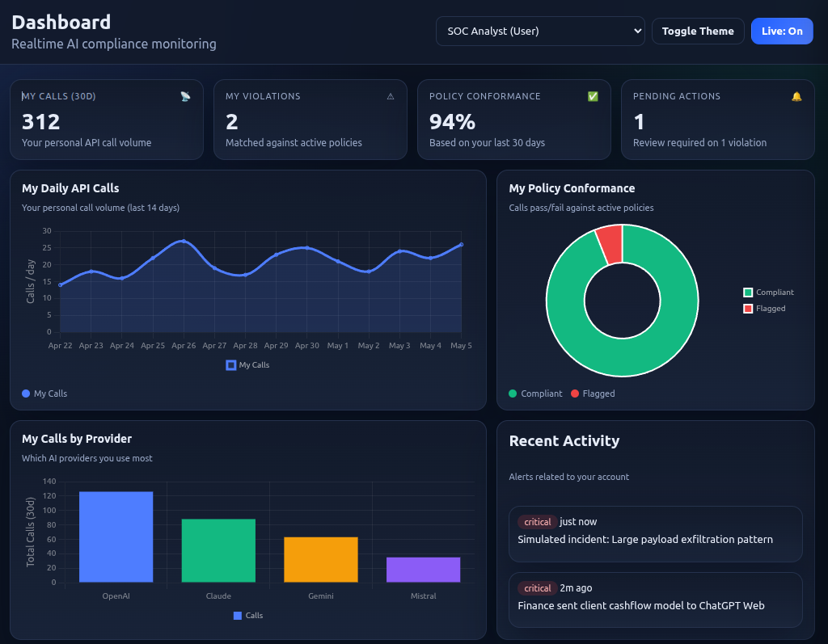Screen dimensions: 828x644
Task: Click the 94% conformance value
Action: pos(452,122)
